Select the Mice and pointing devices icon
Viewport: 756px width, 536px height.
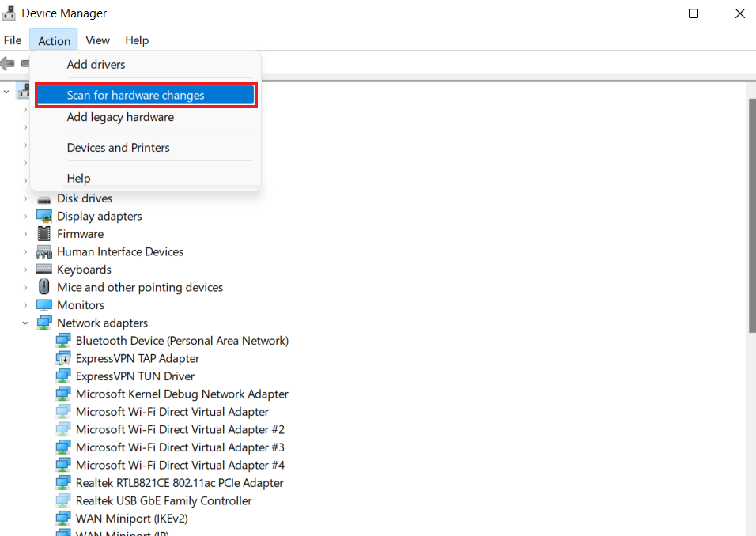43,287
